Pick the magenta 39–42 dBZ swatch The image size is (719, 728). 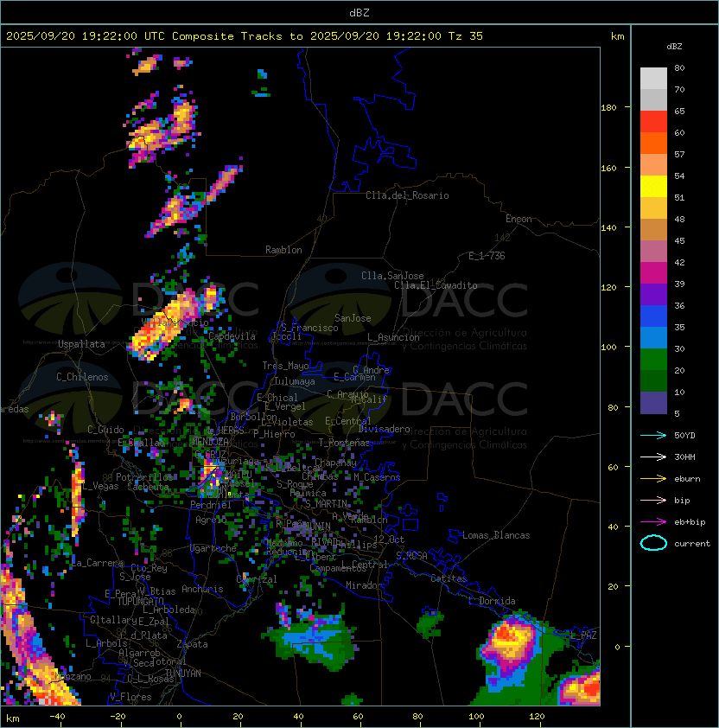[x=653, y=273]
